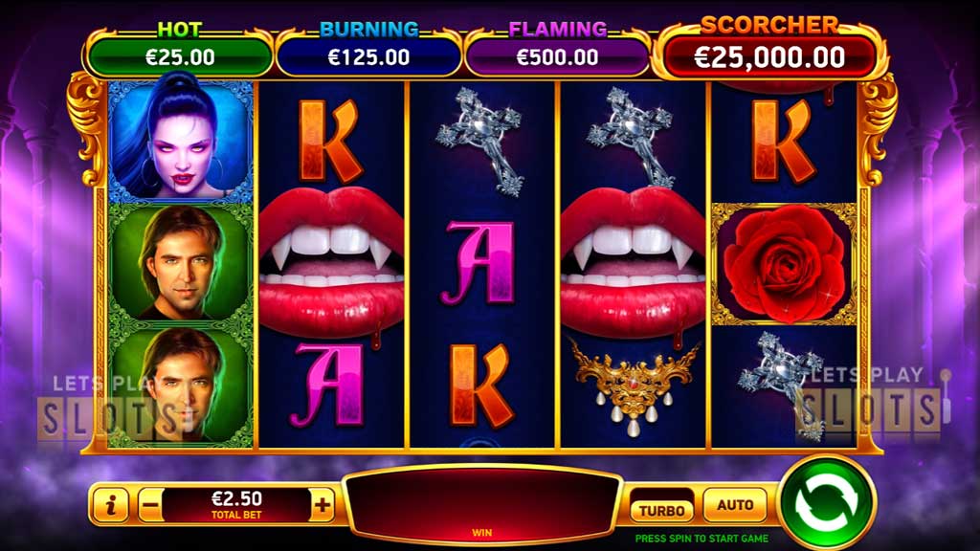Click the green spin button
This screenshot has width=980, height=551.
pos(826,503)
